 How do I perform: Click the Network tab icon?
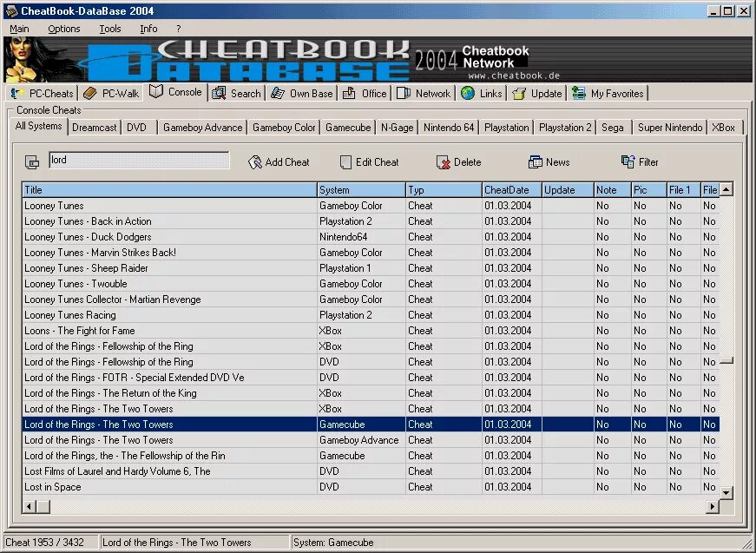click(x=404, y=93)
